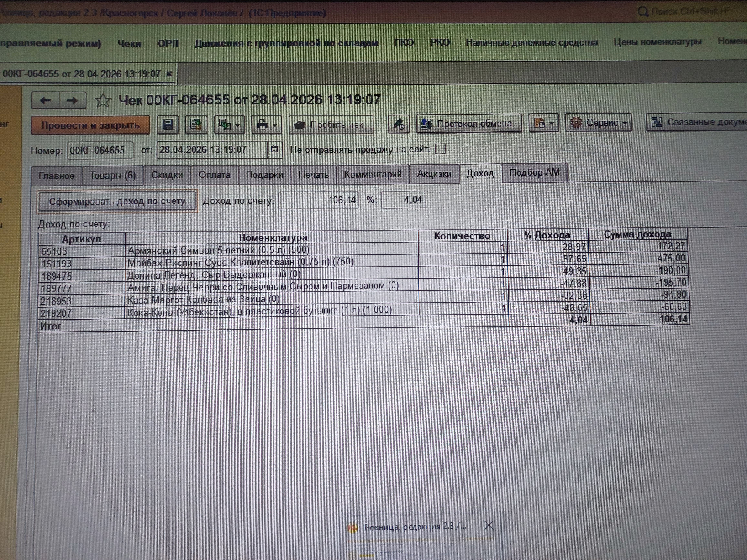
Task: Open reports dropdown next to Протокол обмена
Action: coord(543,123)
